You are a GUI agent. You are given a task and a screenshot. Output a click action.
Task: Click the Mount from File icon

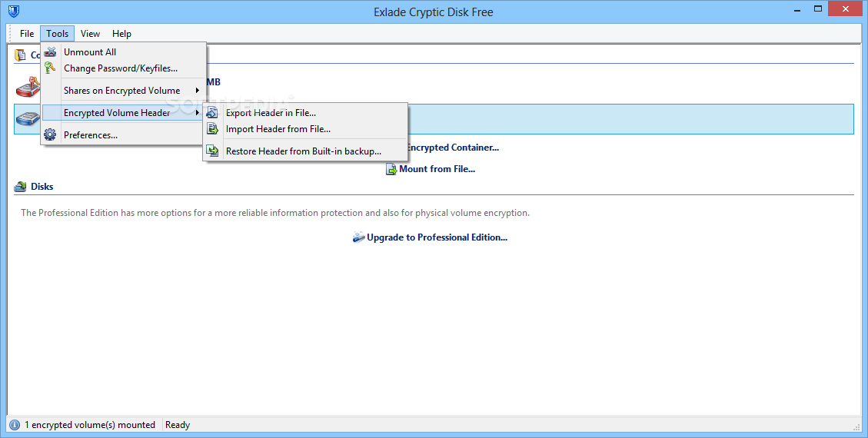(391, 169)
